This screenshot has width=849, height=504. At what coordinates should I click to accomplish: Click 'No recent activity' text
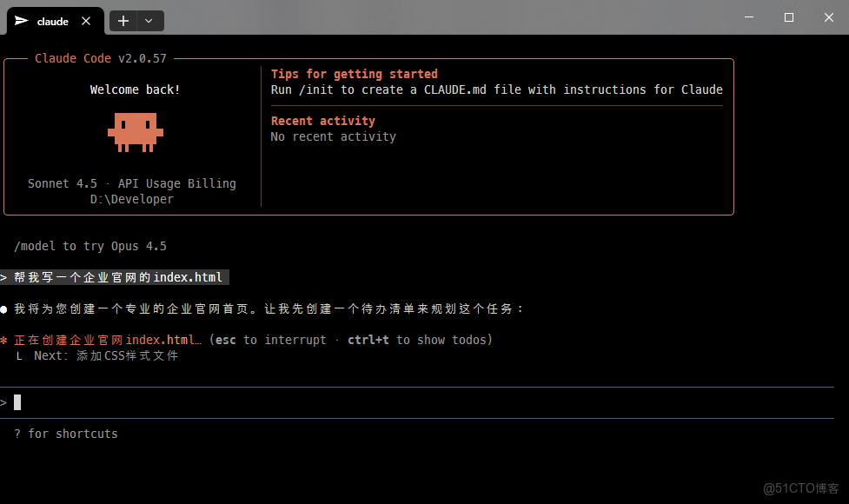pos(334,136)
